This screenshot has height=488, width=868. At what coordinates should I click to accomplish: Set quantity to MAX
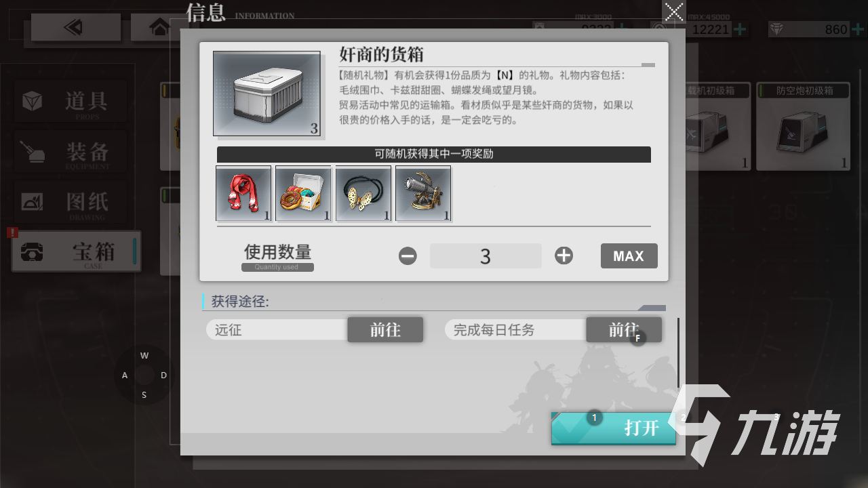629,256
